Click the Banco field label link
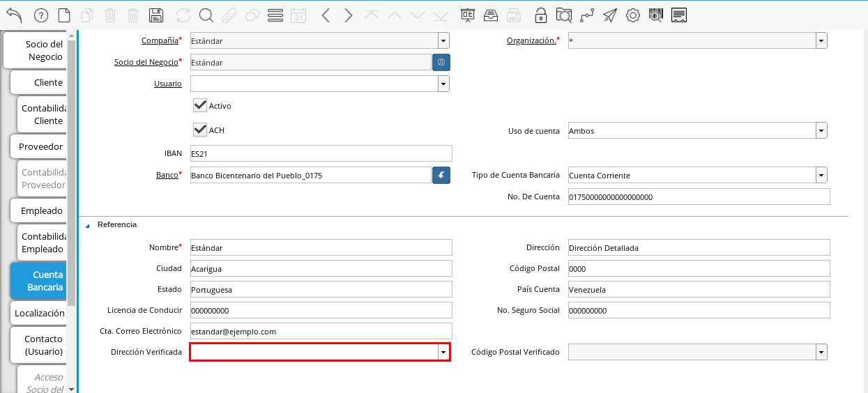This screenshot has height=393, width=868. [167, 175]
